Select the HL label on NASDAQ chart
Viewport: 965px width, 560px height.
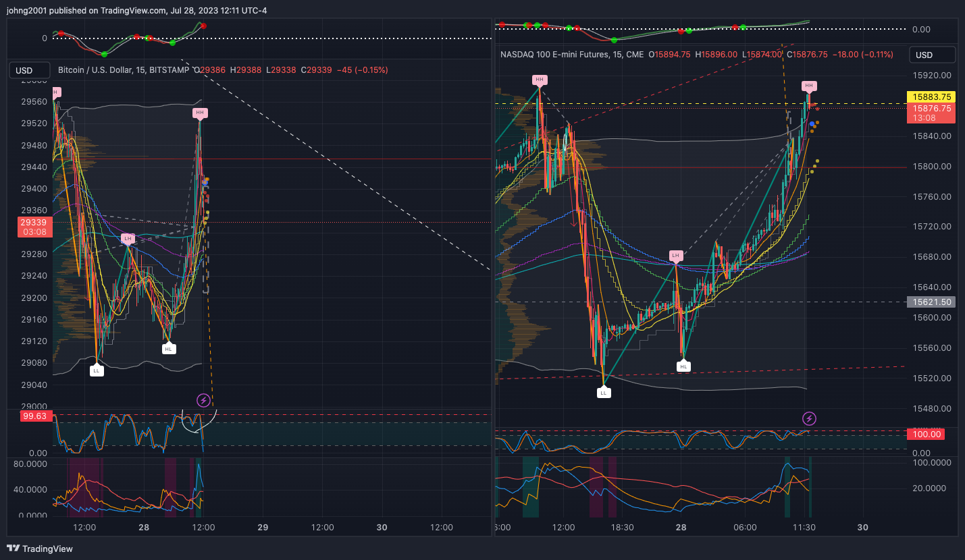coord(683,366)
